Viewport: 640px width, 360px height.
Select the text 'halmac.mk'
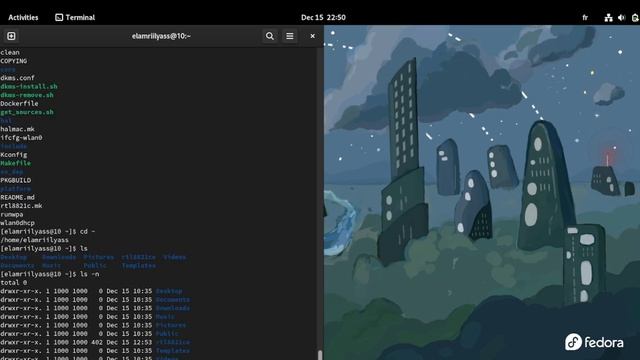click(x=17, y=129)
